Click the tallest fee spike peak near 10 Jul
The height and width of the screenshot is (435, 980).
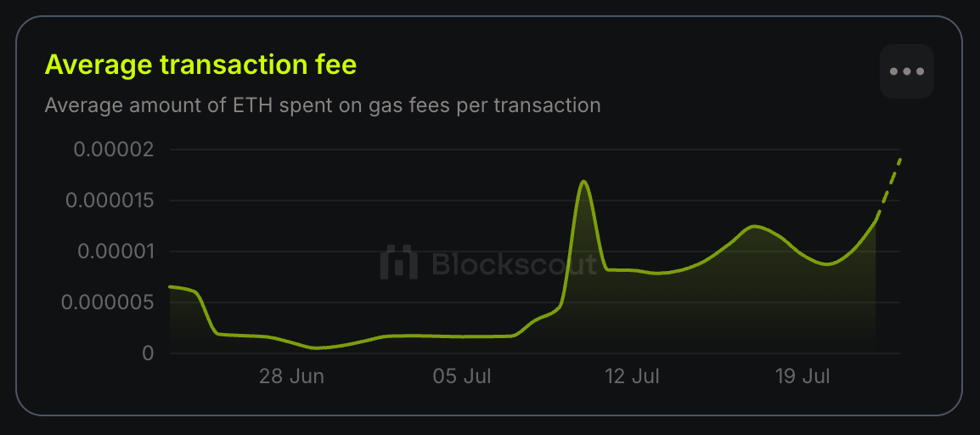pos(583,181)
